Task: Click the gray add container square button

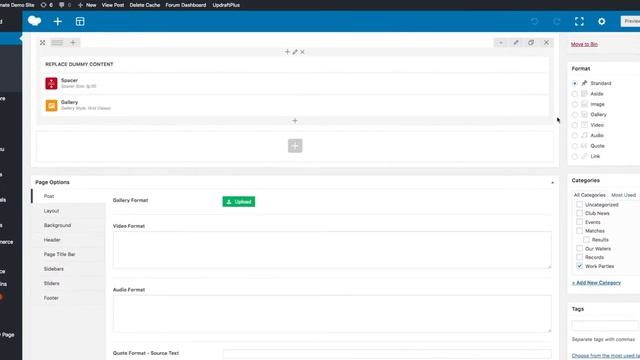Action: click(295, 146)
